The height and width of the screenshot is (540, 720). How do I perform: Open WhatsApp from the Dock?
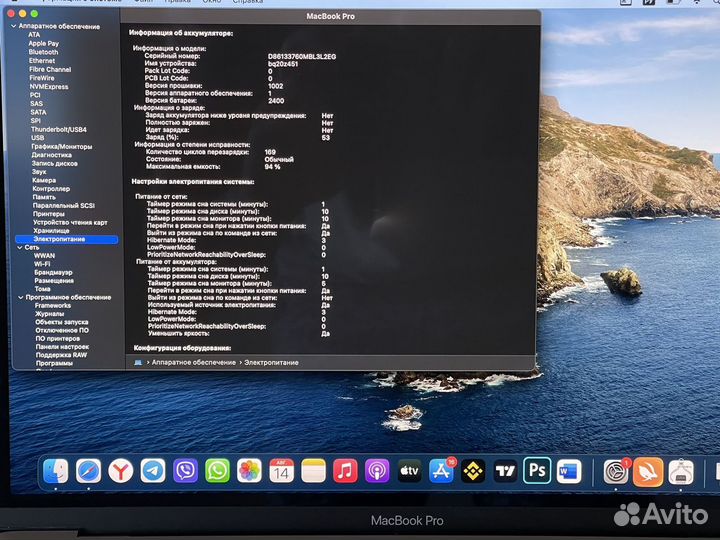217,471
